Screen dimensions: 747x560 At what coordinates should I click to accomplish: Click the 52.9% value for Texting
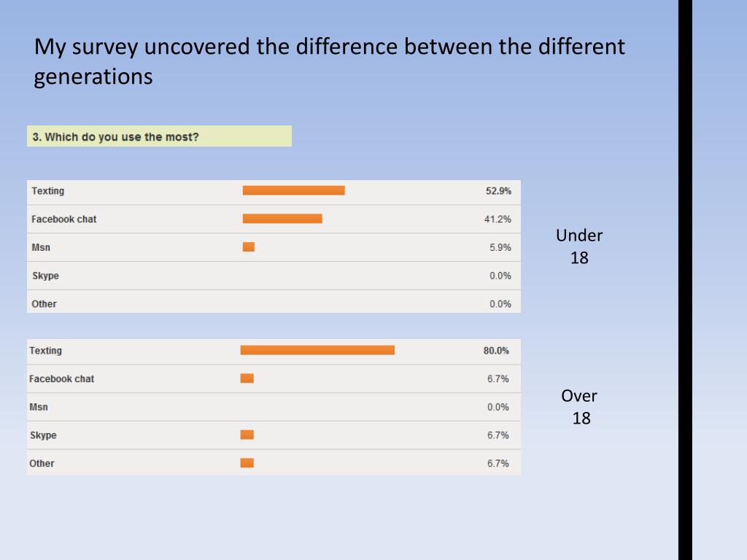click(498, 191)
